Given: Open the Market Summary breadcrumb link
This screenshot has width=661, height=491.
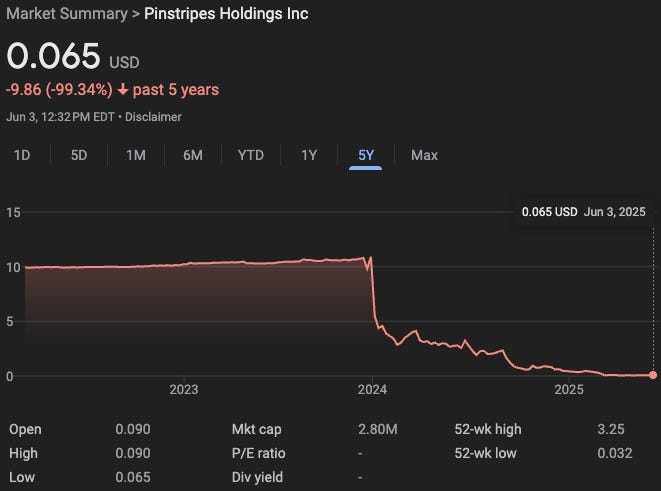Looking at the screenshot, I should point(67,13).
